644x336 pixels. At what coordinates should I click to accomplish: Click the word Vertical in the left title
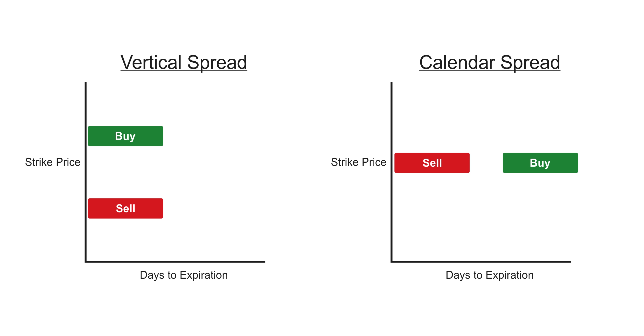(x=151, y=62)
